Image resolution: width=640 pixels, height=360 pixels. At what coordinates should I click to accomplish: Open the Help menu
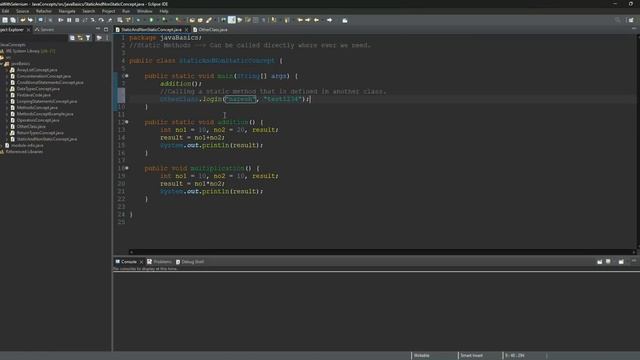[164, 11]
